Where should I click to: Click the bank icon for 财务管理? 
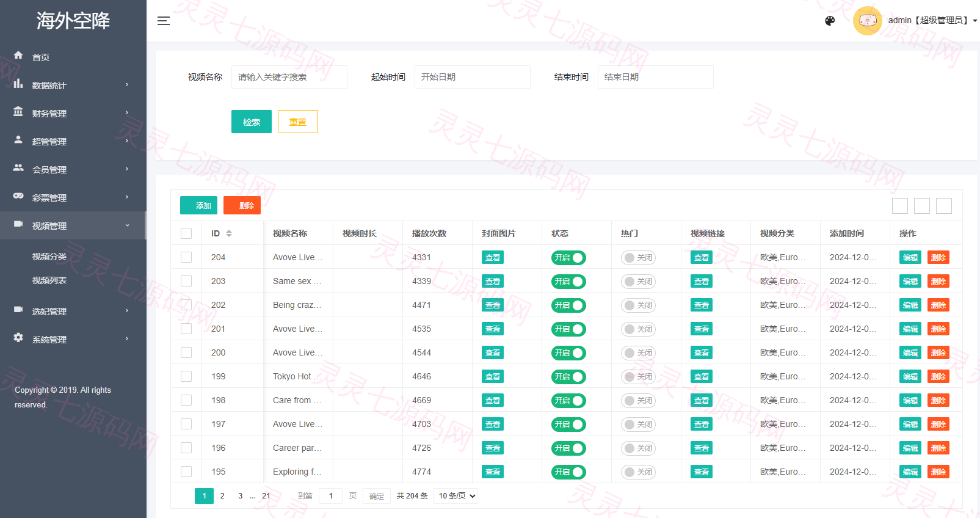pos(18,112)
